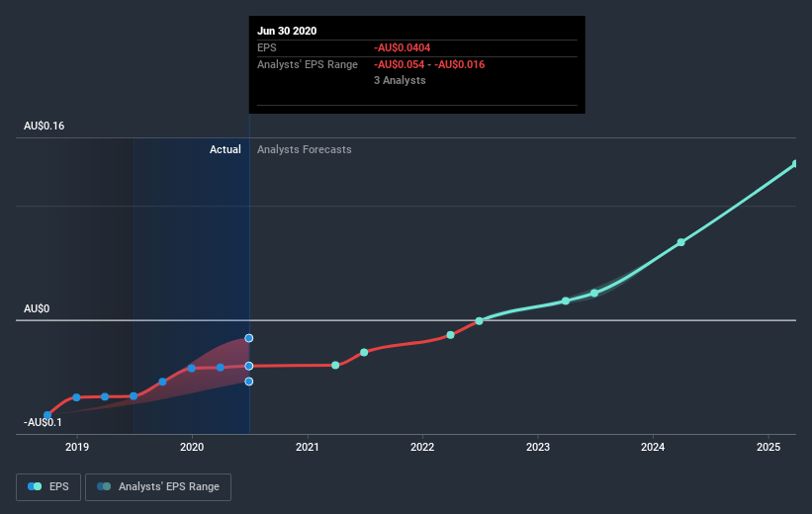Click the EPS point at start of 2020
This screenshot has height=514, width=812.
pyautogui.click(x=192, y=368)
